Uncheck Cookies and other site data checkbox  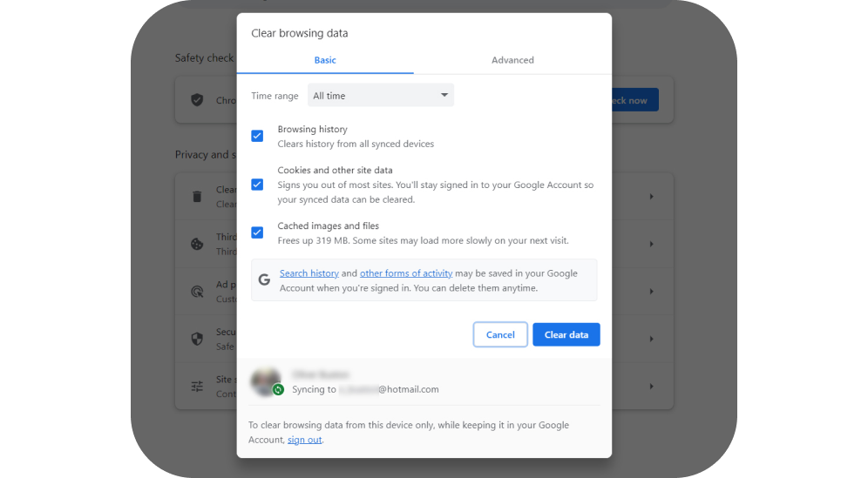(x=257, y=185)
